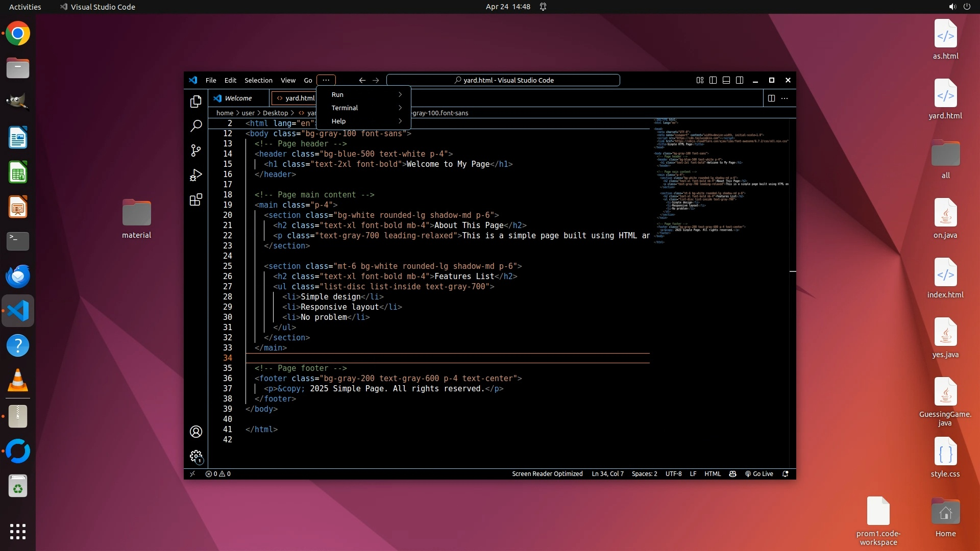Click the yard.html command center search box

(503, 80)
